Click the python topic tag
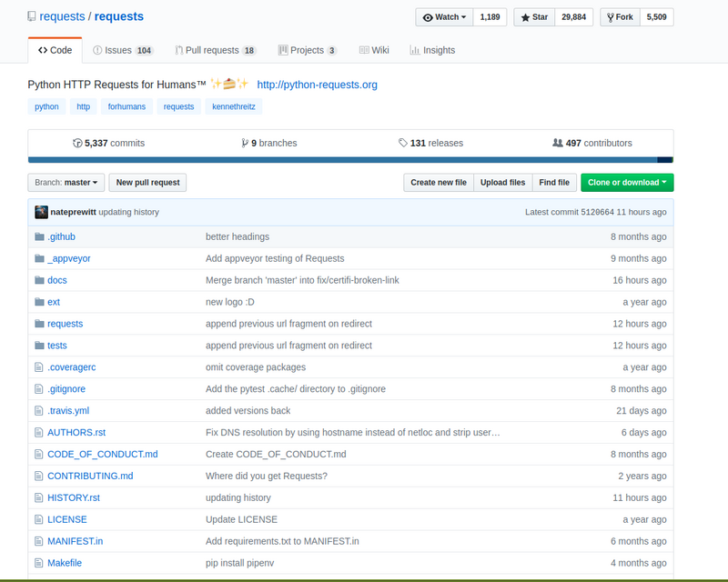Viewport: 728px width, 582px height. [x=46, y=106]
